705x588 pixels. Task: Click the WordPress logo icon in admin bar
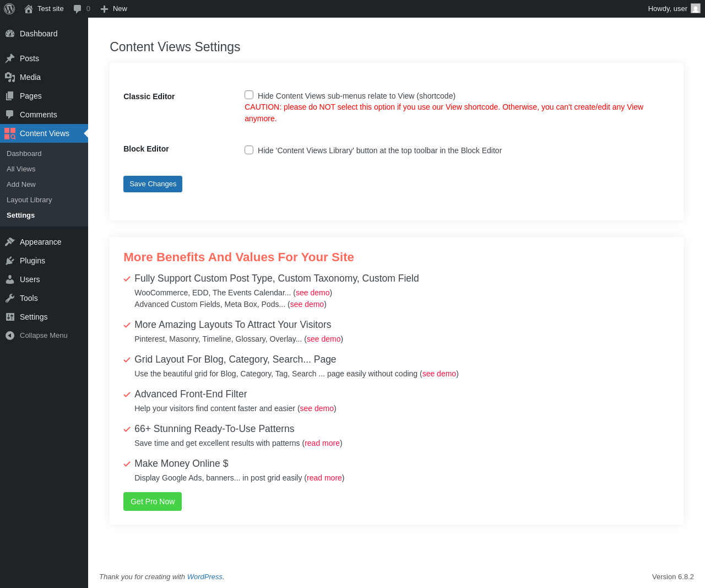(9, 9)
